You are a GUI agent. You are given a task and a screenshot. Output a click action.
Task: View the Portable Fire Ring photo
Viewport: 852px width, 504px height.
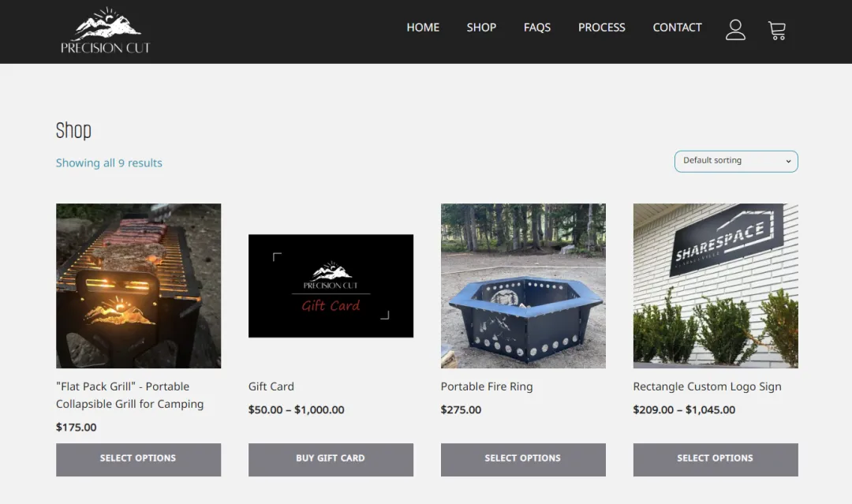point(523,286)
